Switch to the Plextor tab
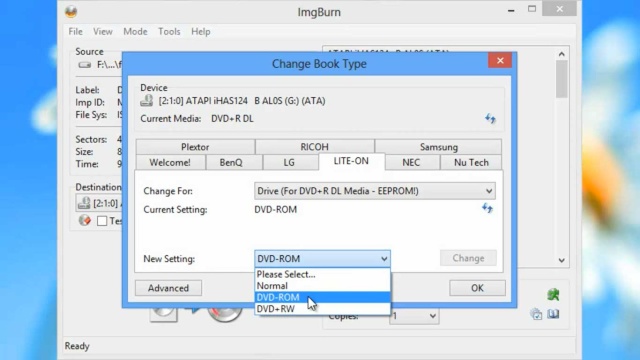 [x=195, y=147]
